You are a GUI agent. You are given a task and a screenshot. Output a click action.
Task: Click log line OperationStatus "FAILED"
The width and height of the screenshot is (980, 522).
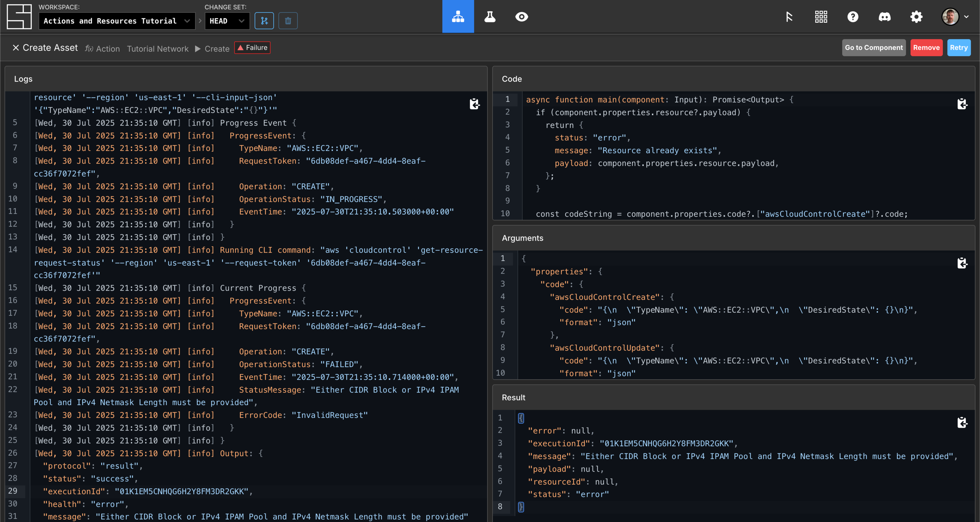(x=198, y=364)
